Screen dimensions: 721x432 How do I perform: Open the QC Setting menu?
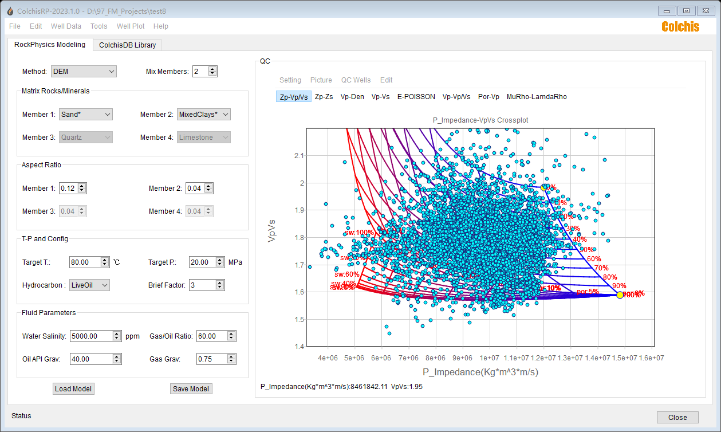click(x=290, y=80)
